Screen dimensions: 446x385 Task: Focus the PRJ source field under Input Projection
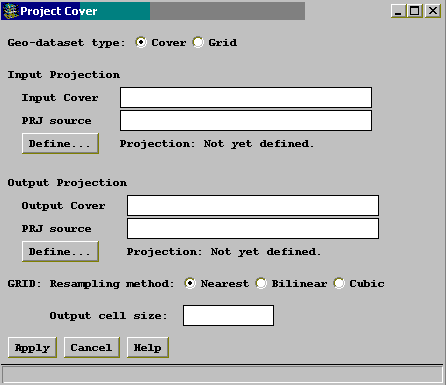pyautogui.click(x=246, y=121)
